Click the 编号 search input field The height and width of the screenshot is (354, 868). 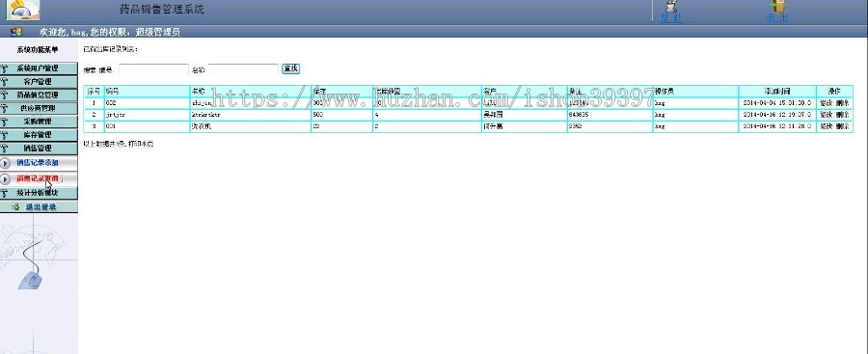[x=154, y=69]
